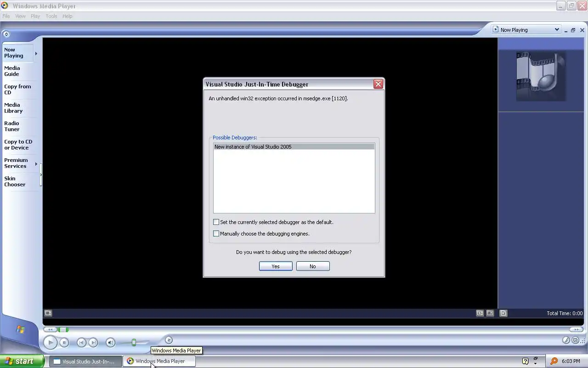This screenshot has width=588, height=368.
Task: Open the Media Library tab
Action: tap(17, 108)
